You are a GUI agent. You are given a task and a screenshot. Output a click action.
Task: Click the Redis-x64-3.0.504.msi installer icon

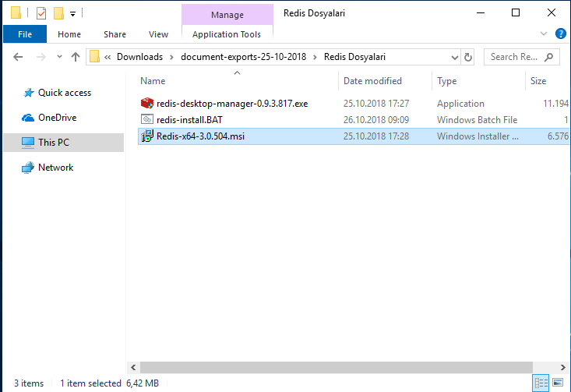coord(147,136)
